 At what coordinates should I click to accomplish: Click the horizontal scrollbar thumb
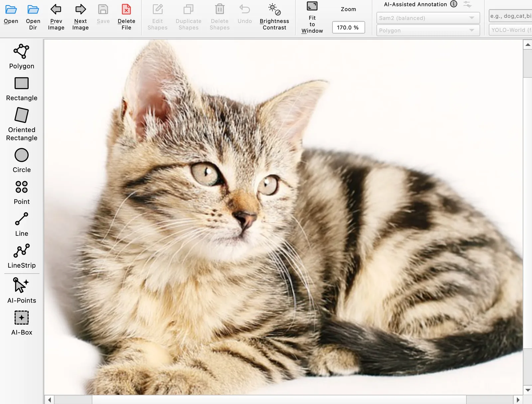[279, 400]
